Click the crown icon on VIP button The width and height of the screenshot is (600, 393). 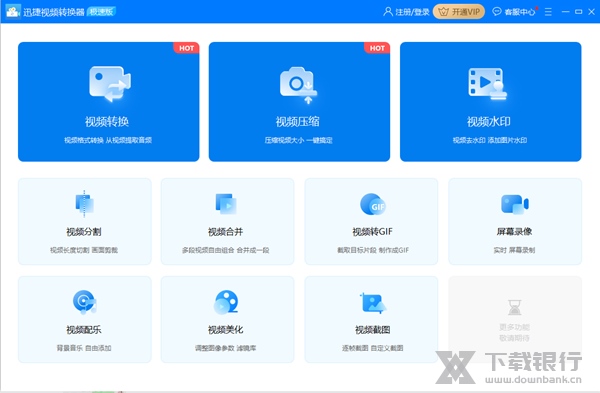click(x=443, y=12)
